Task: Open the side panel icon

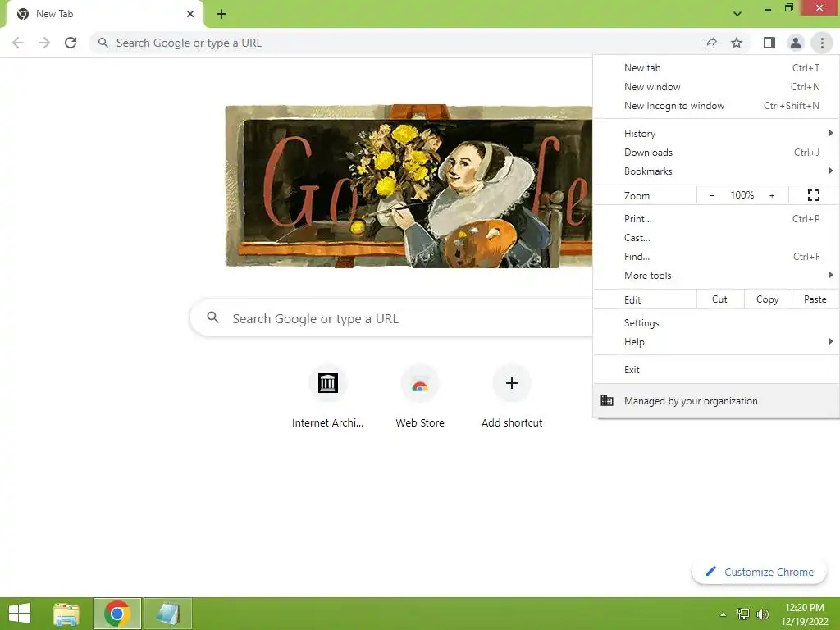Action: pyautogui.click(x=769, y=43)
